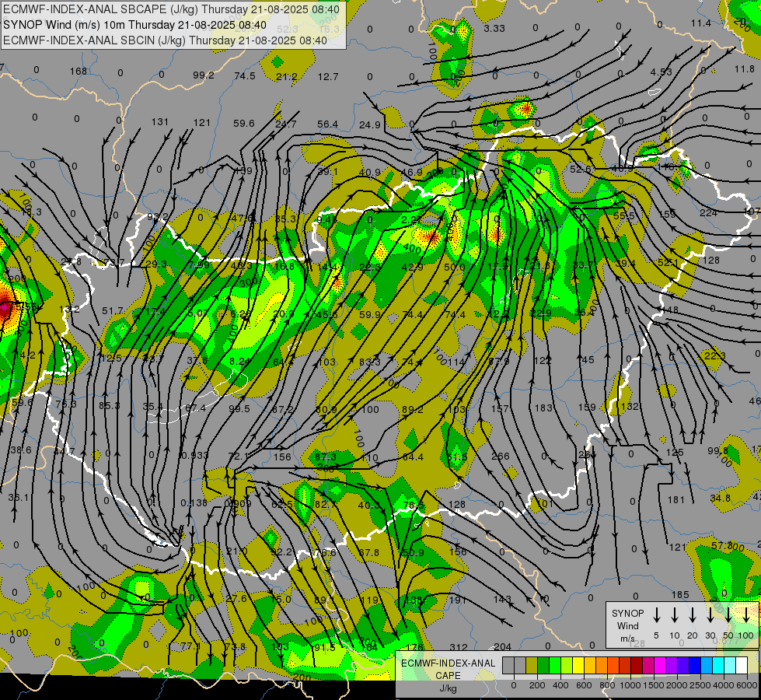761x700 pixels.
Task: Click the map value 44.7
Action: (64, 451)
